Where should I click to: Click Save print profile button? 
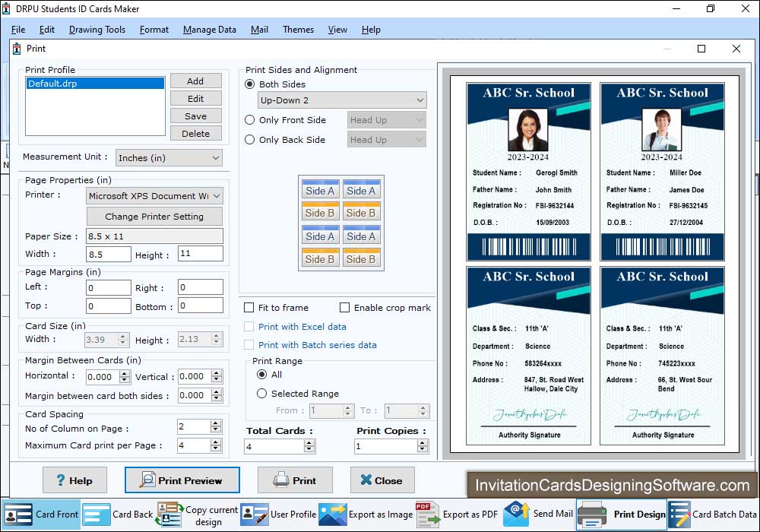click(196, 116)
